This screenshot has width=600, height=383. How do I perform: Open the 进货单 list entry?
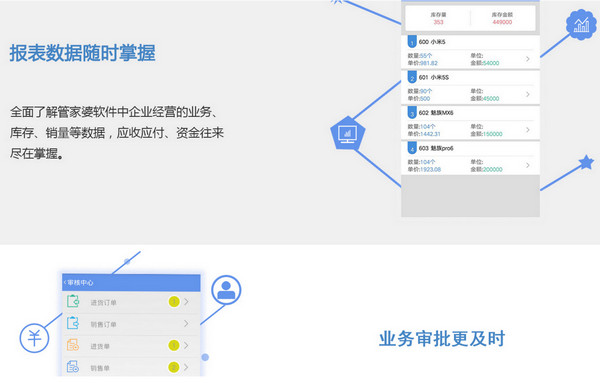pos(131,346)
